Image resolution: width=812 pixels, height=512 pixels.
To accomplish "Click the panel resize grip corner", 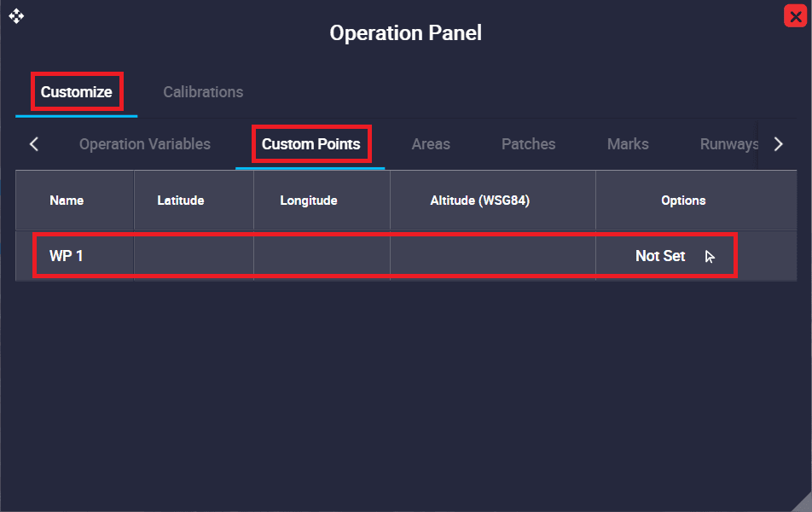I will [803, 503].
